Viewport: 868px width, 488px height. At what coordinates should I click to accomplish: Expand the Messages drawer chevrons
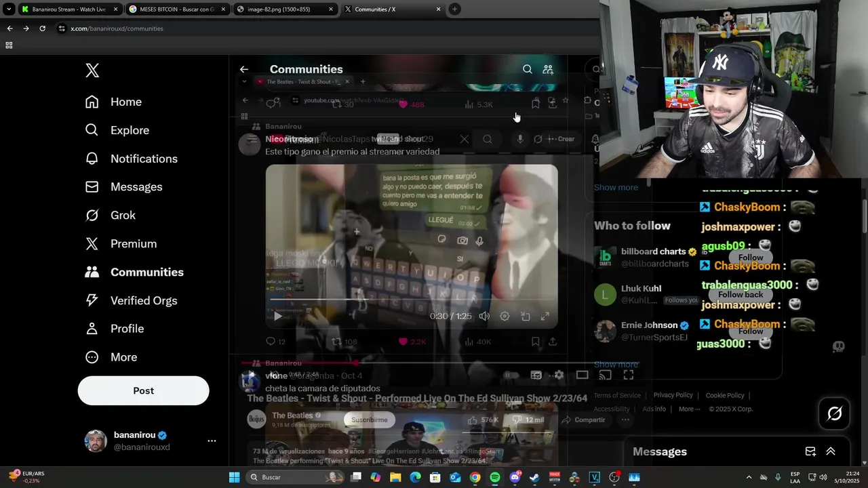831,451
